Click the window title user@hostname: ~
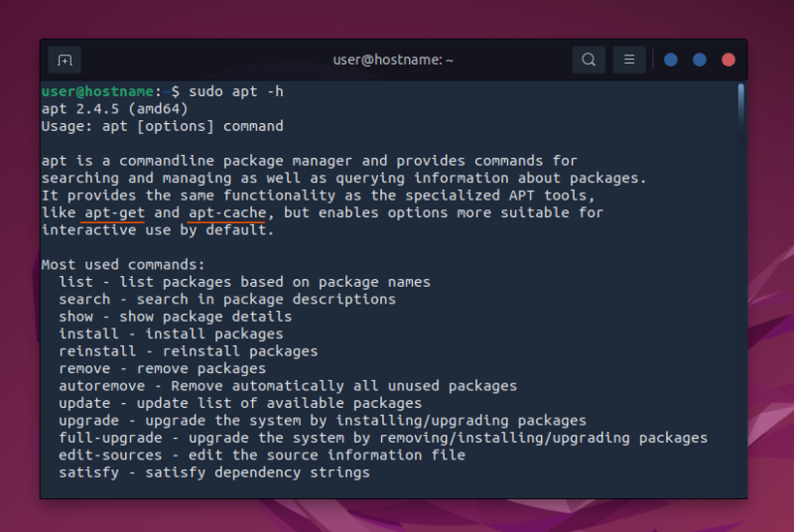The image size is (794, 532). 393,60
